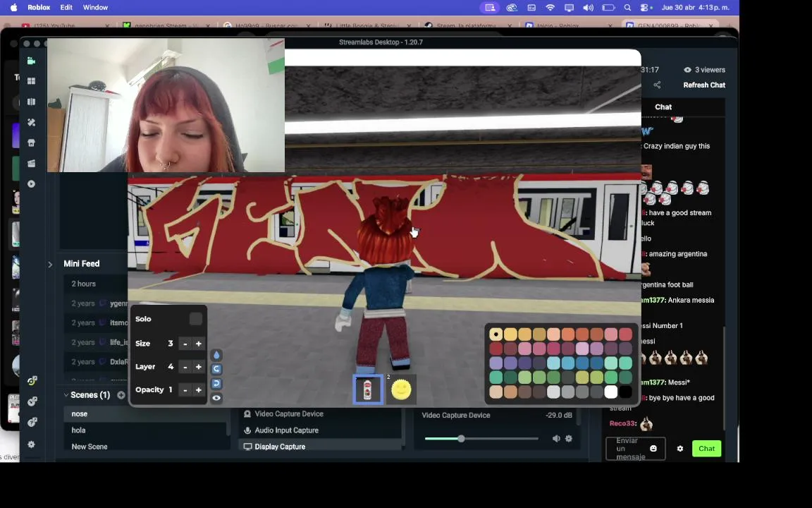Increase Layer value with the plus button

[198, 367]
